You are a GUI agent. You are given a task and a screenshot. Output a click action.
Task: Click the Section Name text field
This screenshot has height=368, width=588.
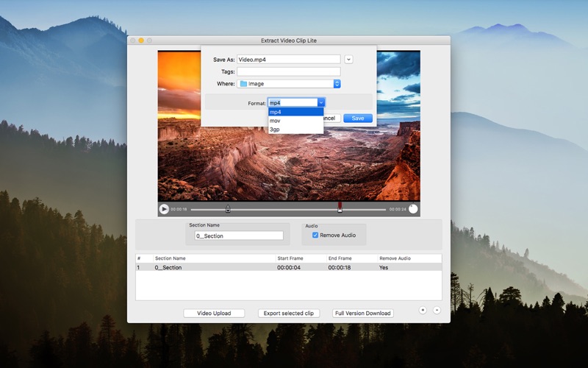239,236
